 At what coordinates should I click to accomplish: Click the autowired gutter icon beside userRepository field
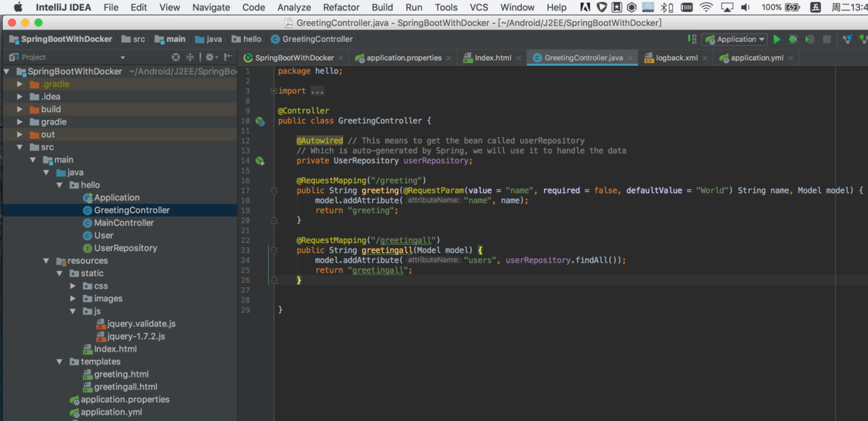click(x=260, y=161)
